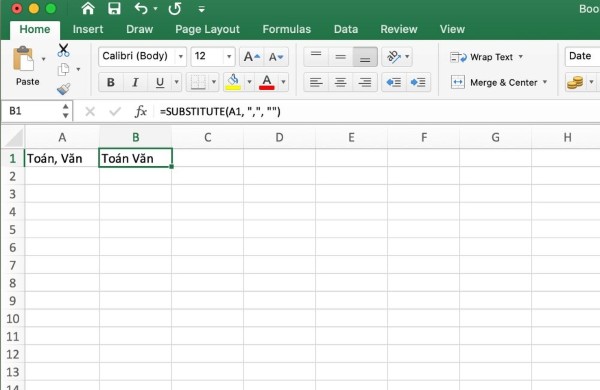Decrease font size button
The width and height of the screenshot is (600, 390).
pos(276,57)
